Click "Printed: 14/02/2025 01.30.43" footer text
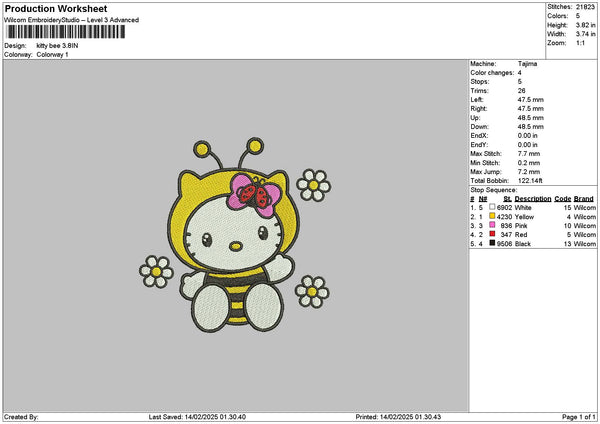The image size is (600, 424). [398, 417]
